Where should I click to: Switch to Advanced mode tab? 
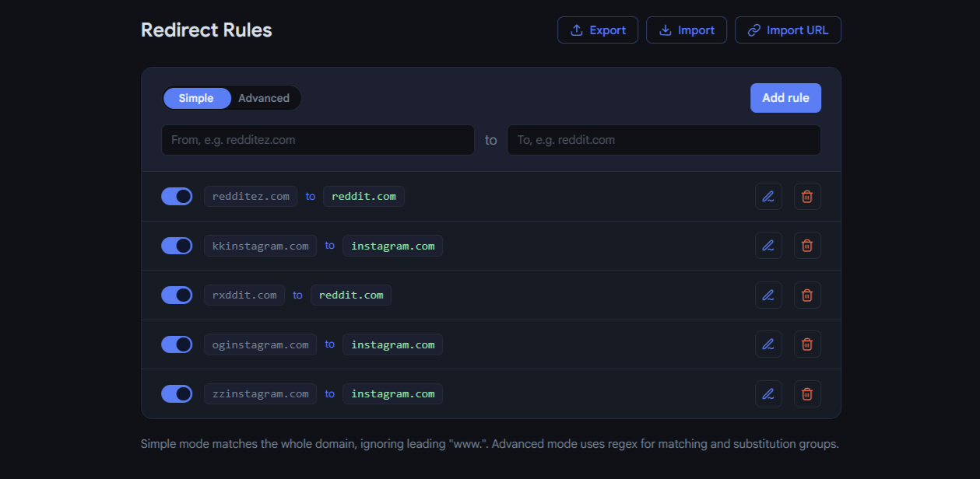pyautogui.click(x=264, y=98)
